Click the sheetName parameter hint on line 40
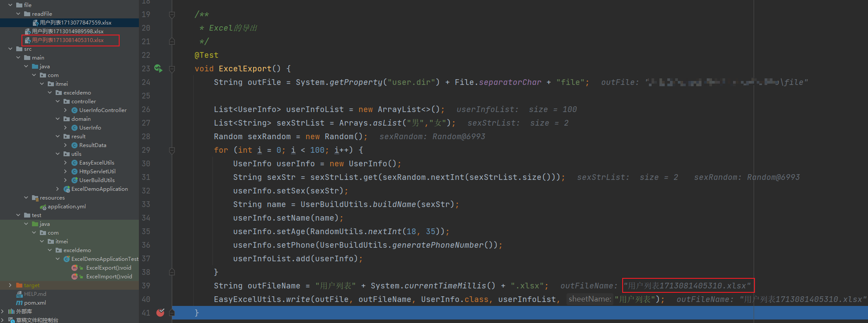Viewport: 868px width, 323px height. coord(590,299)
